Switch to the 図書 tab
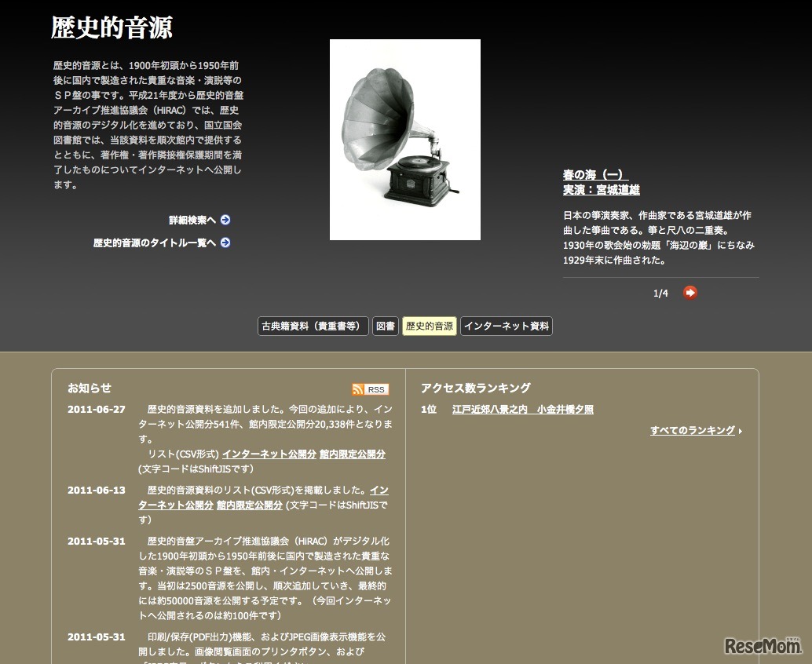 point(385,326)
